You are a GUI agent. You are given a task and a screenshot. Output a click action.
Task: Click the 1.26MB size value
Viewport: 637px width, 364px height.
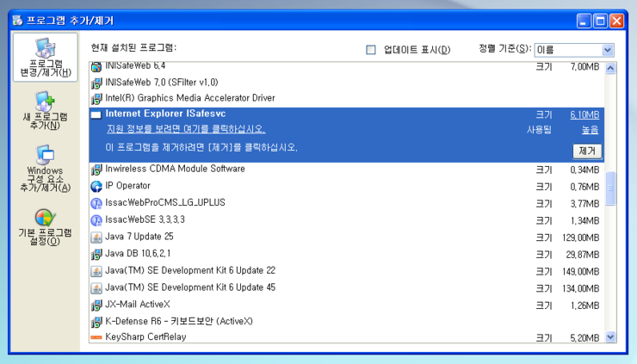[x=584, y=305]
